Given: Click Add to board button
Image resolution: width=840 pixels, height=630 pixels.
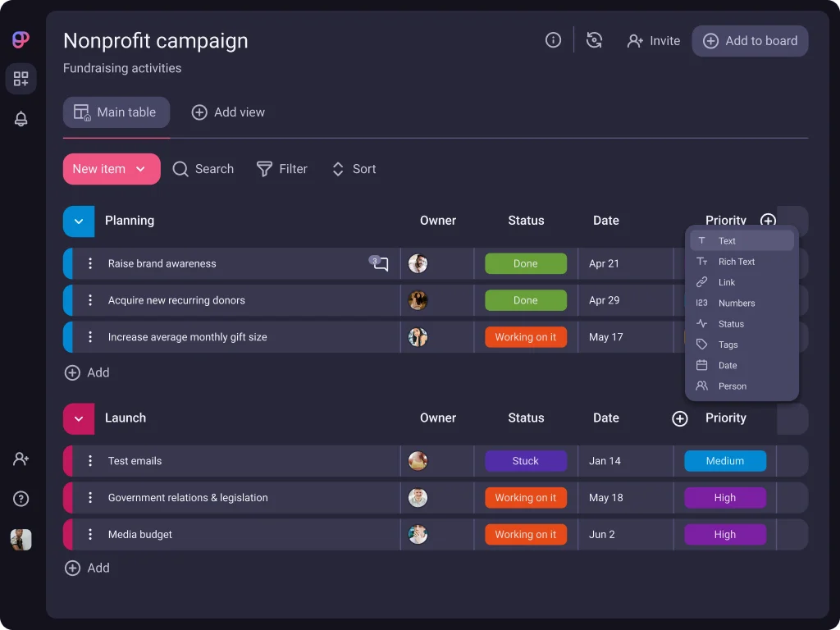Looking at the screenshot, I should [x=750, y=40].
